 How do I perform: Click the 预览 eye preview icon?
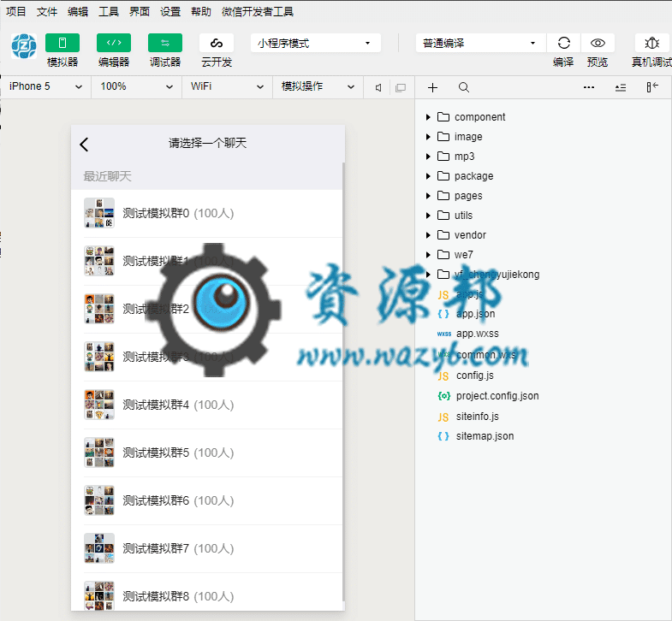[598, 43]
